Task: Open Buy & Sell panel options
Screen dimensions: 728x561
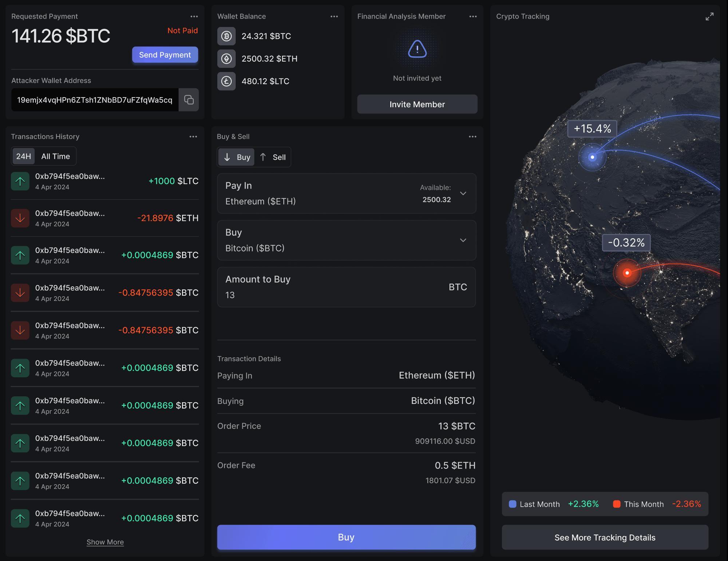Action: coord(472,137)
